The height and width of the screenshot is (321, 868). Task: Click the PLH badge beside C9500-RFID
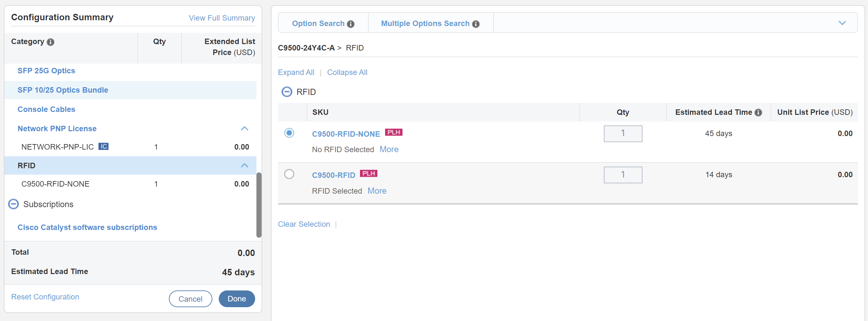[369, 173]
